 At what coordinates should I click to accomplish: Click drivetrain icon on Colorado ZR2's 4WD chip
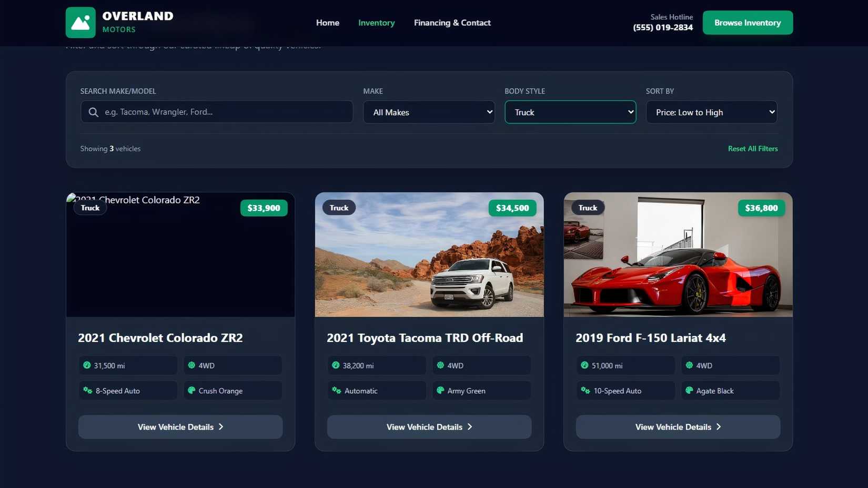coord(191,365)
